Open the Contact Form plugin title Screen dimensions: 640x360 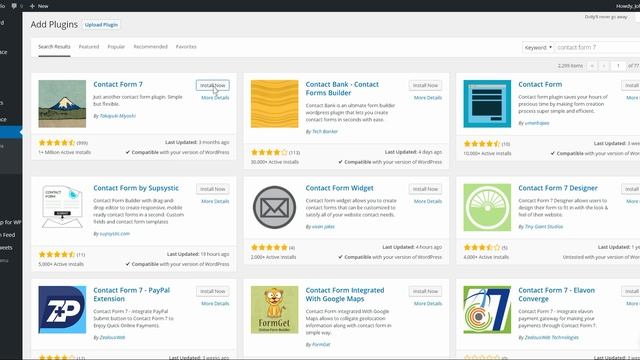pyautogui.click(x=540, y=84)
